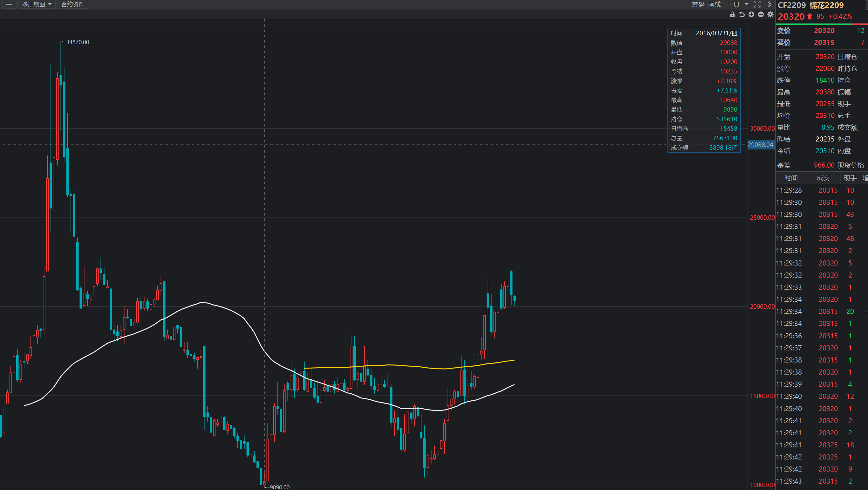Open the 筹码 menu item
Screen dimensions: 868x490
[698, 4]
